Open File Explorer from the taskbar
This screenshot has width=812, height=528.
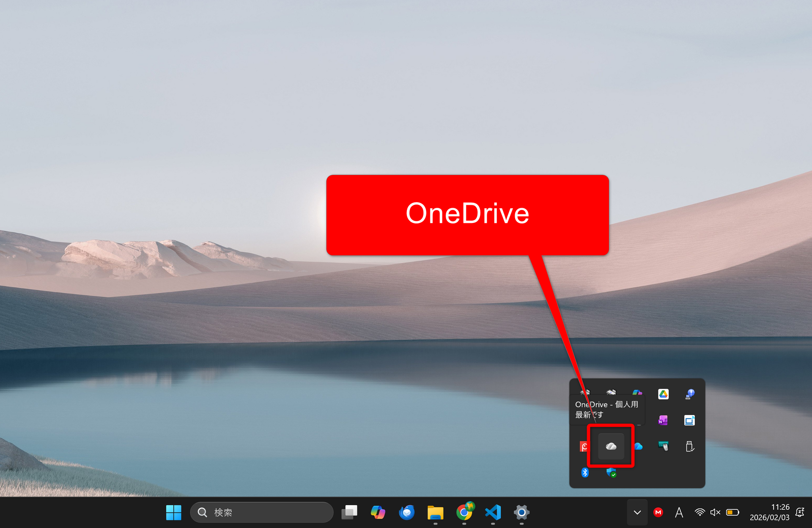point(435,512)
